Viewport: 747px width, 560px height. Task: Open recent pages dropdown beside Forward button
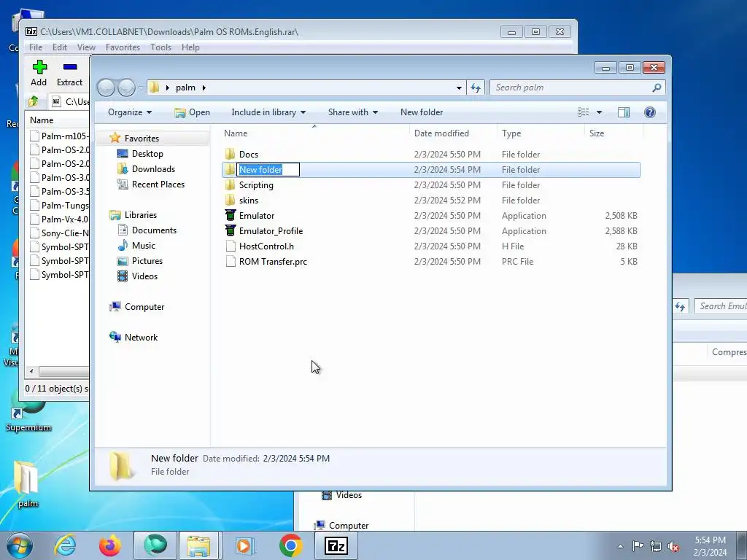click(141, 87)
